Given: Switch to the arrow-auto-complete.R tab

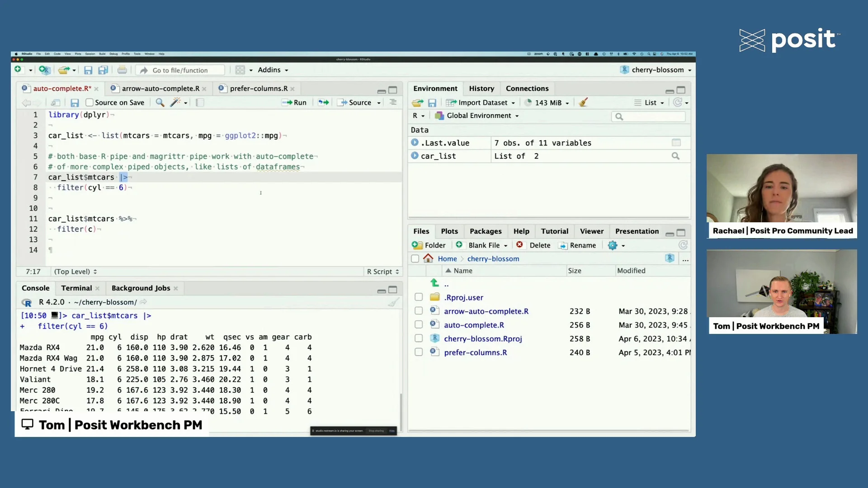Looking at the screenshot, I should pos(160,89).
